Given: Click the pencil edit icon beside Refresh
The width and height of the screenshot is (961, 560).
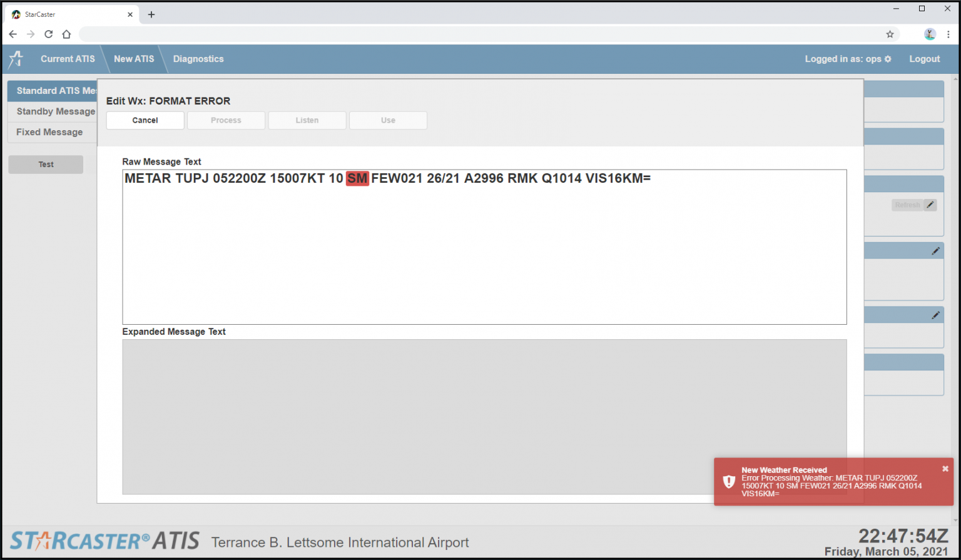Looking at the screenshot, I should coord(930,205).
